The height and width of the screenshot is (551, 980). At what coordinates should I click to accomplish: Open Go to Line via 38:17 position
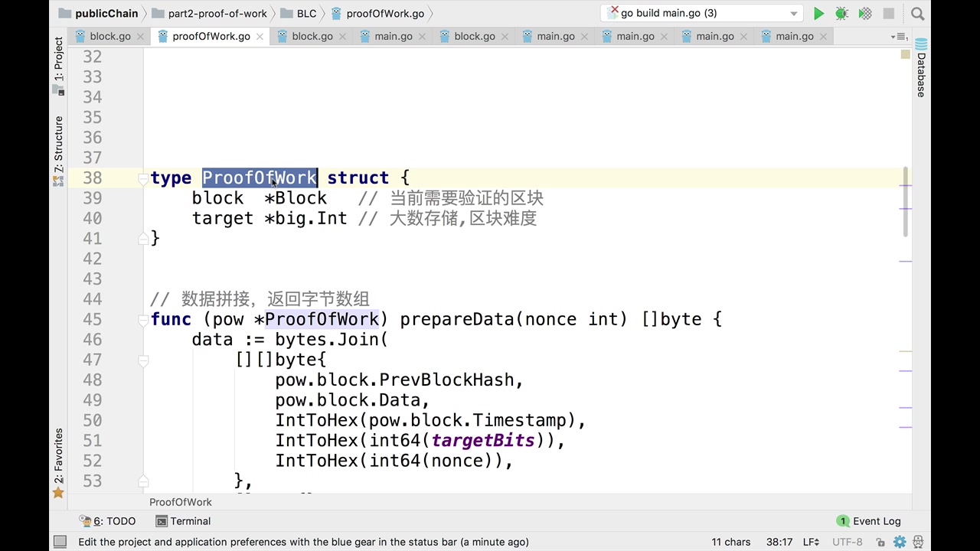(779, 542)
